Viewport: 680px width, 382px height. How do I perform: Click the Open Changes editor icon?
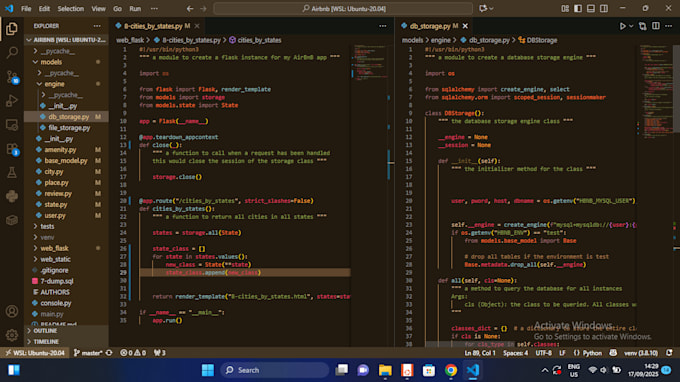point(643,26)
